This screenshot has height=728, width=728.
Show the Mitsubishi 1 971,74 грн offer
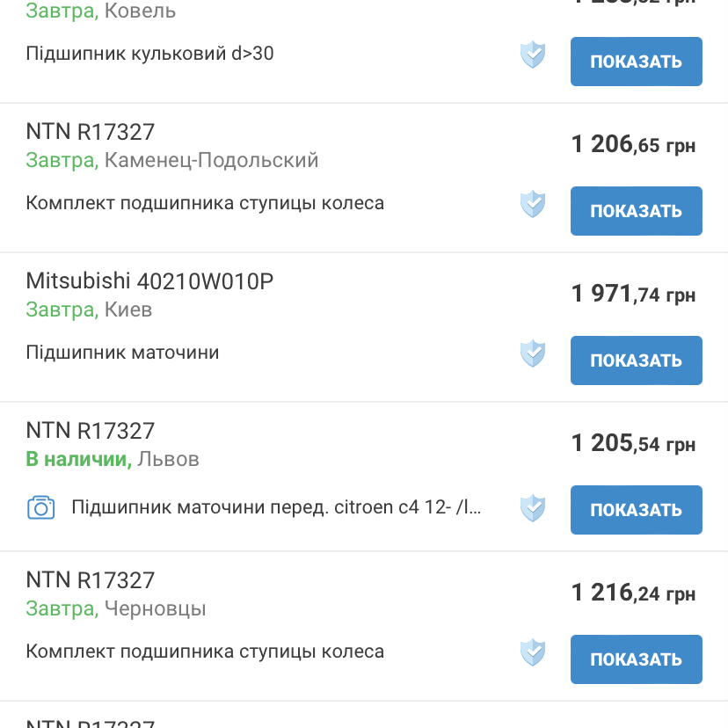[636, 360]
